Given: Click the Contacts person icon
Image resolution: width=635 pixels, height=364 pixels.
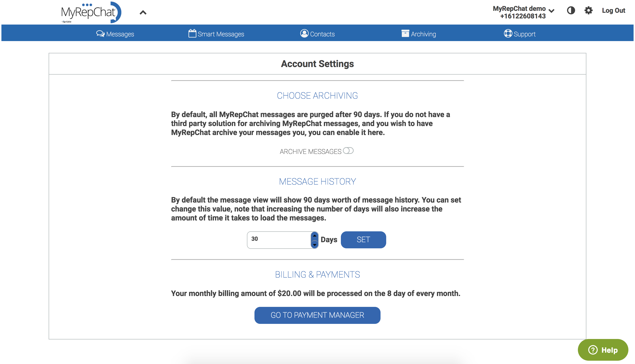Looking at the screenshot, I should [304, 34].
